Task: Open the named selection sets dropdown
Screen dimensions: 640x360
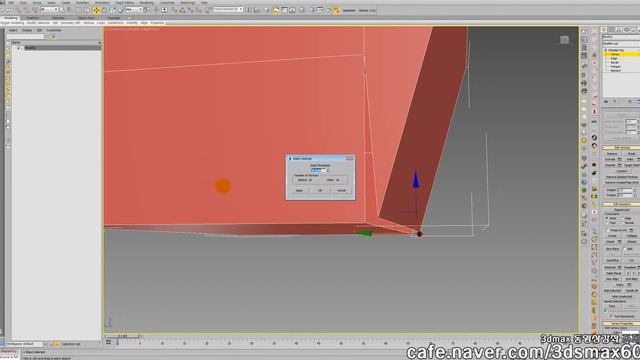Action: (x=228, y=9)
